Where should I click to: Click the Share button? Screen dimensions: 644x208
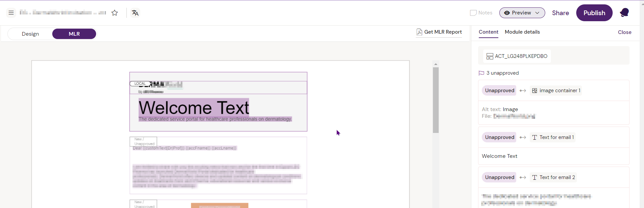coord(560,13)
